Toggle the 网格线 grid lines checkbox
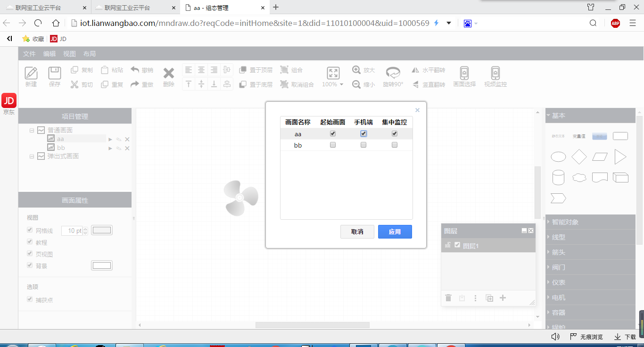644x347 pixels. coord(30,231)
